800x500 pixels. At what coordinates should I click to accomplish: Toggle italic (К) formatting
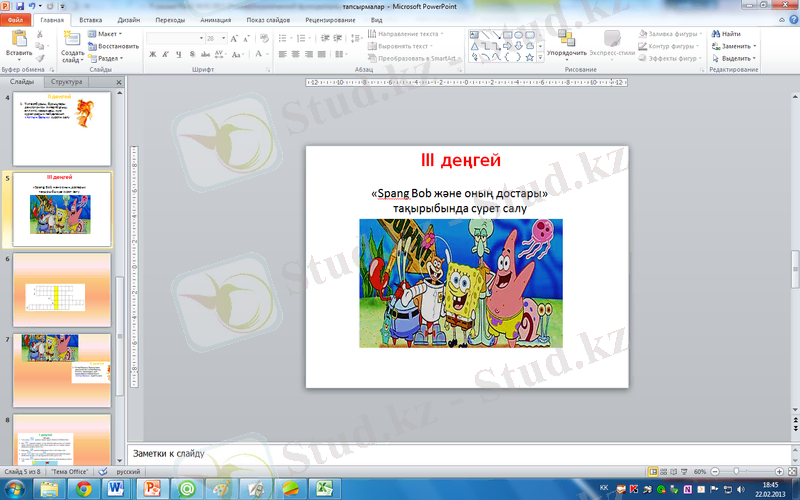(164, 54)
